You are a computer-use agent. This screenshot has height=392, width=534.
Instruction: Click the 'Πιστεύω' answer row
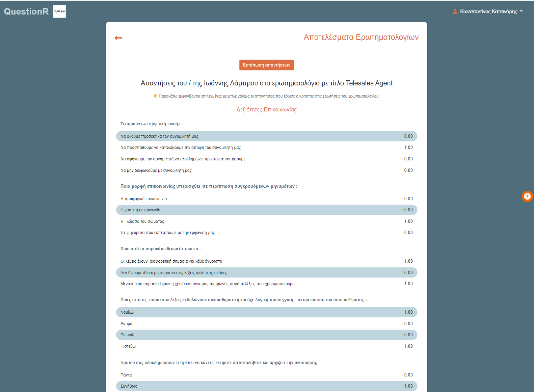tap(266, 346)
